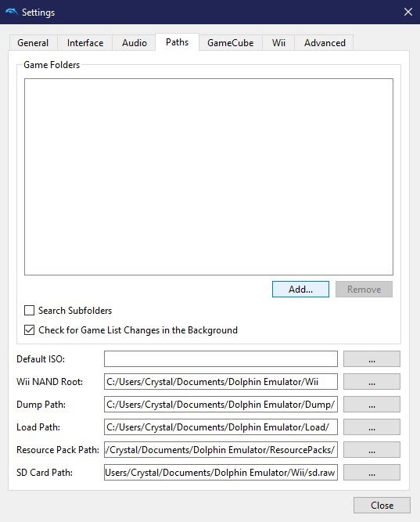Viewport: 420px width, 522px height.
Task: Click the Add... game folder button
Action: coord(300,290)
